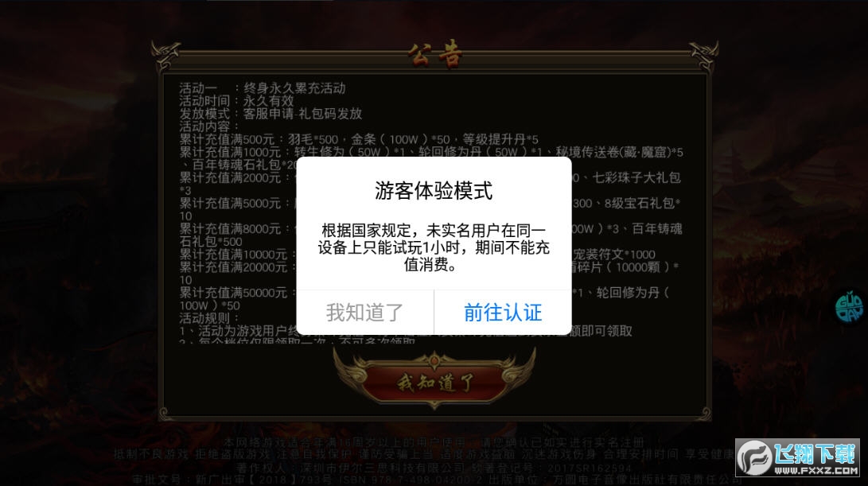Image resolution: width=868 pixels, height=486 pixels.
Task: Click the 飞翔下载 swirl logo icon
Action: 754,457
